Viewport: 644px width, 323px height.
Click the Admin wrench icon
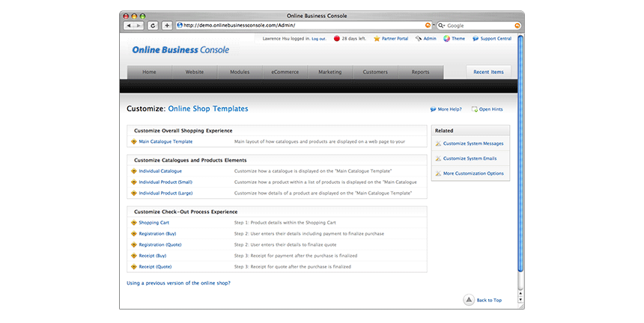tap(418, 38)
